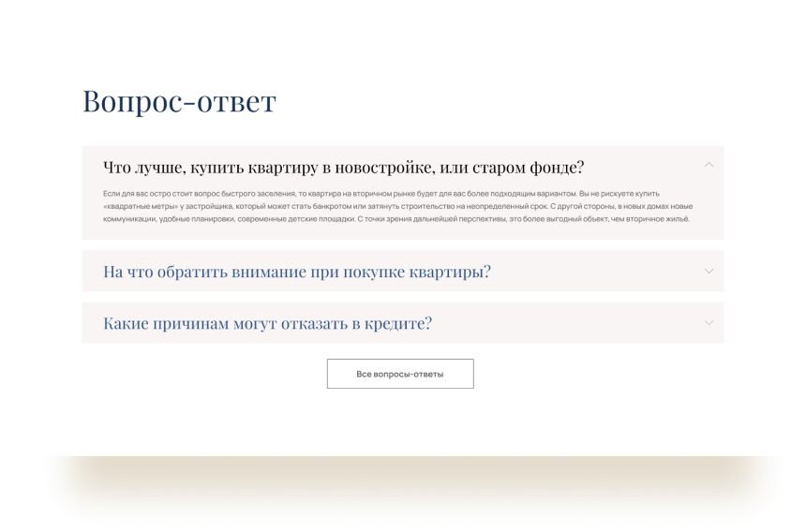Expand chevron beside "Какие причинам могут отказать"
This screenshot has width=806, height=532.
click(709, 323)
